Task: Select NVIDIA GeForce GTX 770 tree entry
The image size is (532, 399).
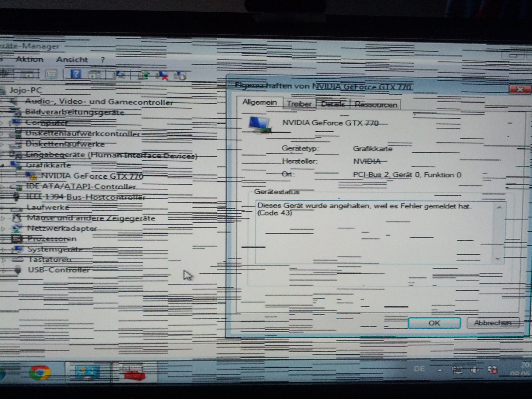Action: [92, 176]
